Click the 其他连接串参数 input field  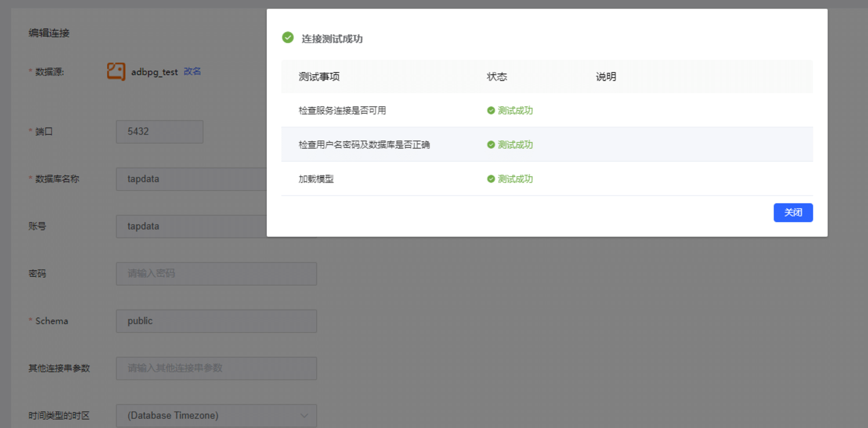tap(216, 368)
